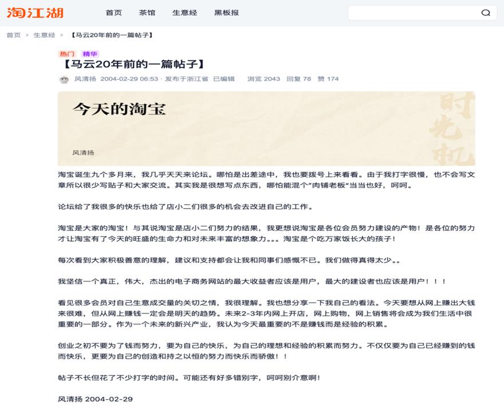Click the 首页 breadcrumb link
504x420 pixels.
pos(14,35)
